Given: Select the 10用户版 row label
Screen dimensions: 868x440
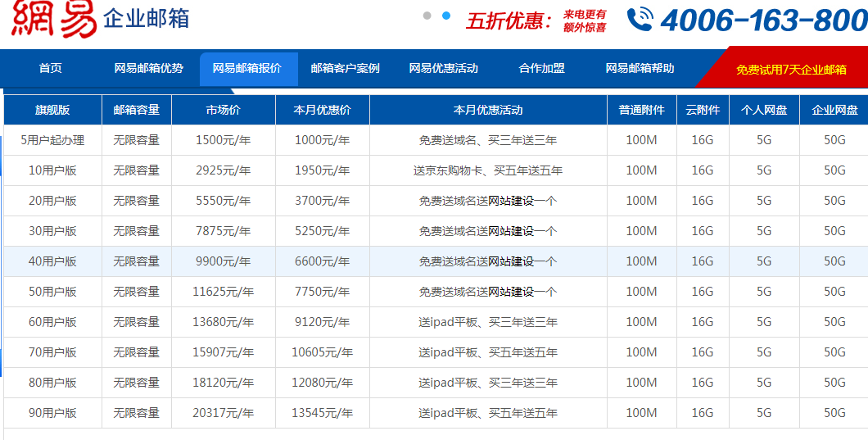Looking at the screenshot, I should pos(52,170).
